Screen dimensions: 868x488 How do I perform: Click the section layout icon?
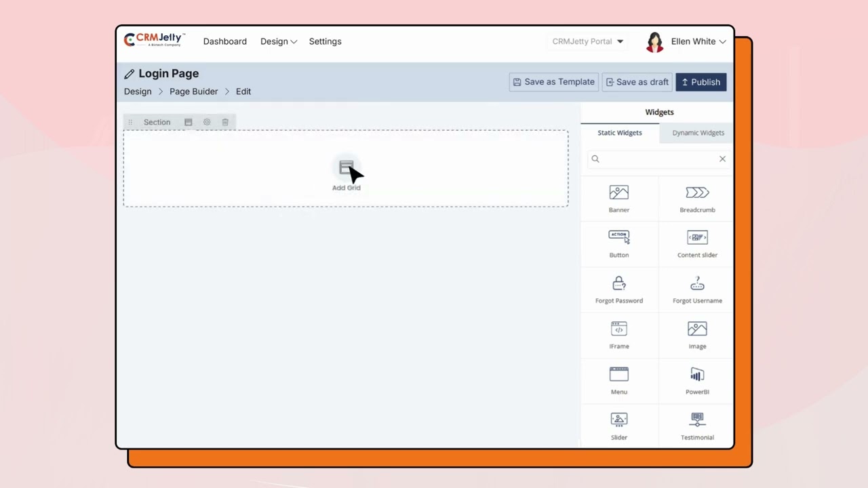(x=189, y=122)
